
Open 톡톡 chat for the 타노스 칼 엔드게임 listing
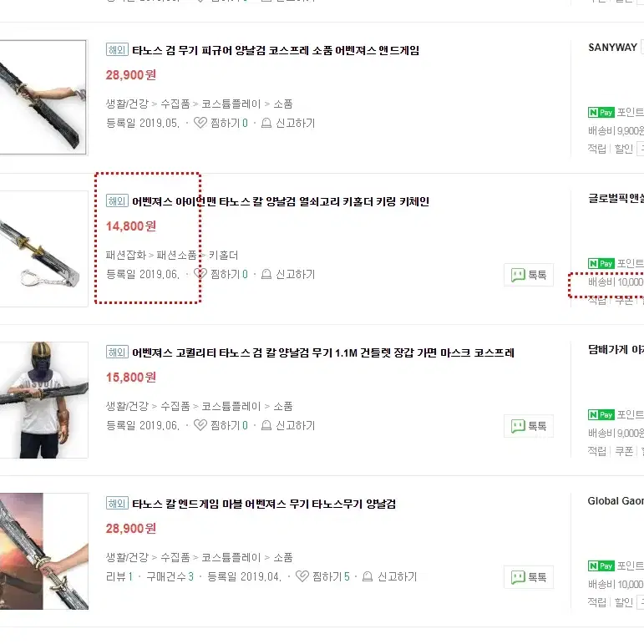coord(529,576)
